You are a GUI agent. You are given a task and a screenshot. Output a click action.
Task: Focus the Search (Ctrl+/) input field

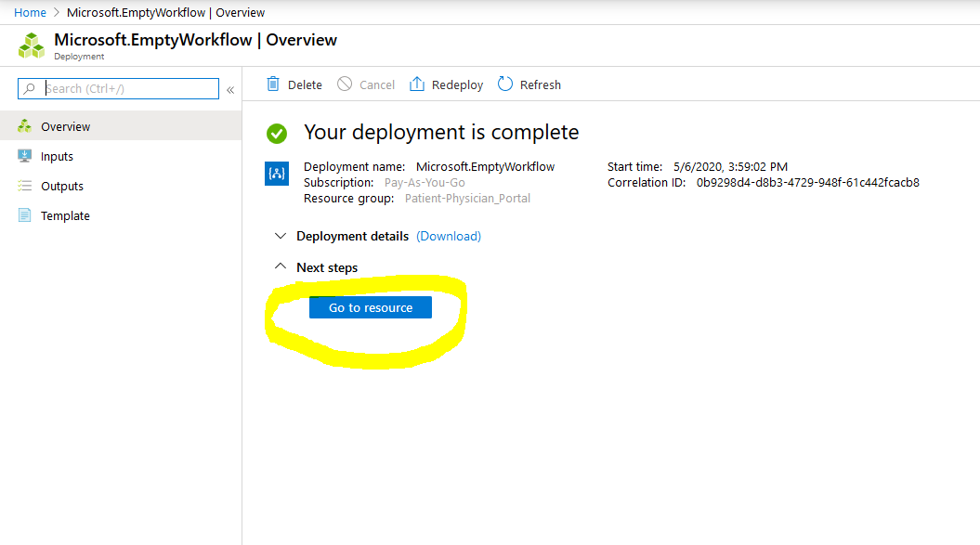[118, 89]
